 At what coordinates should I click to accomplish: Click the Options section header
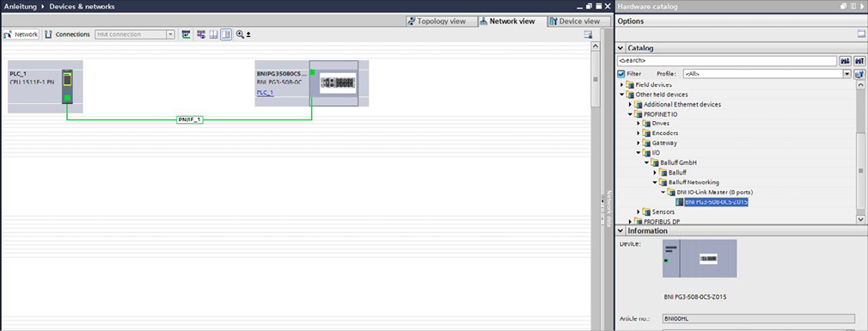pyautogui.click(x=741, y=21)
